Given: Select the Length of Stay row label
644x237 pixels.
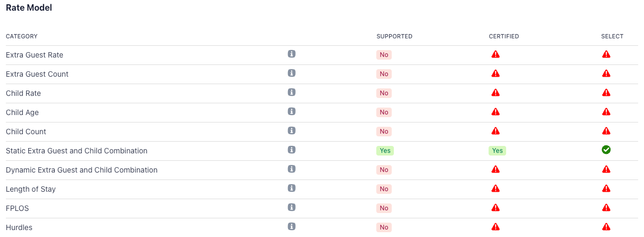Looking at the screenshot, I should [x=31, y=189].
